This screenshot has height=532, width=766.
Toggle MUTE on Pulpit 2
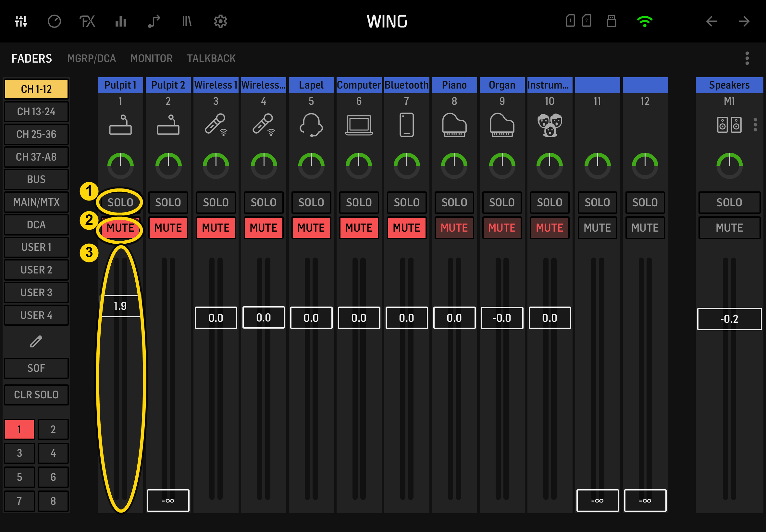(168, 228)
